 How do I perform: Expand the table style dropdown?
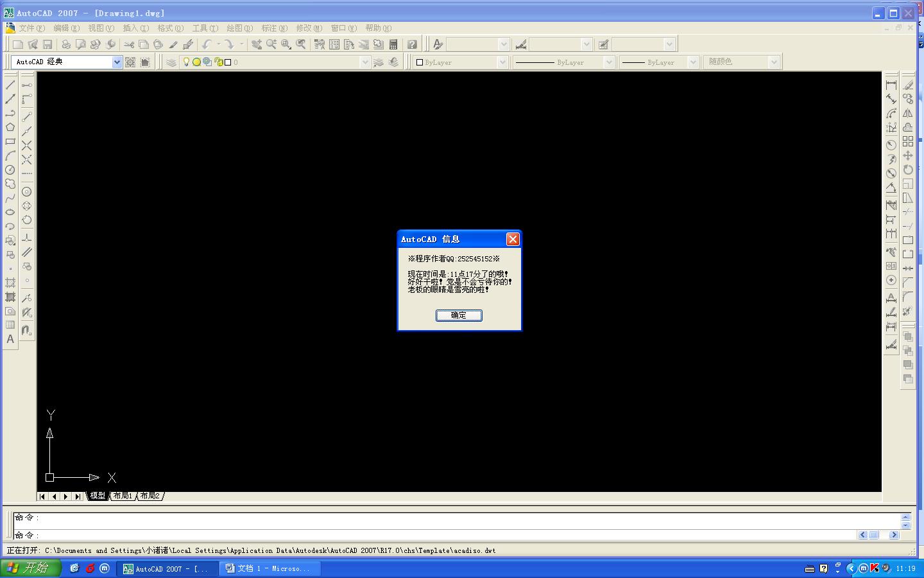click(x=669, y=44)
